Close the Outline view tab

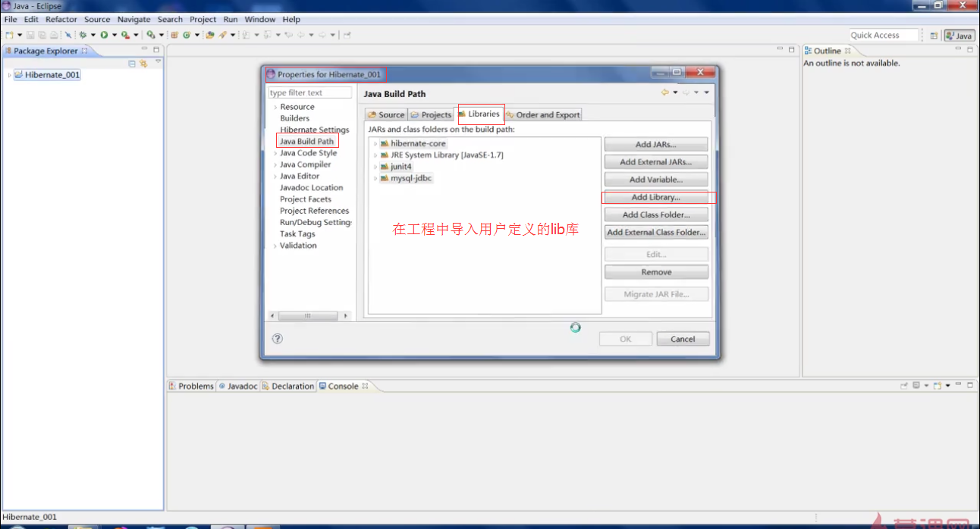pos(847,51)
